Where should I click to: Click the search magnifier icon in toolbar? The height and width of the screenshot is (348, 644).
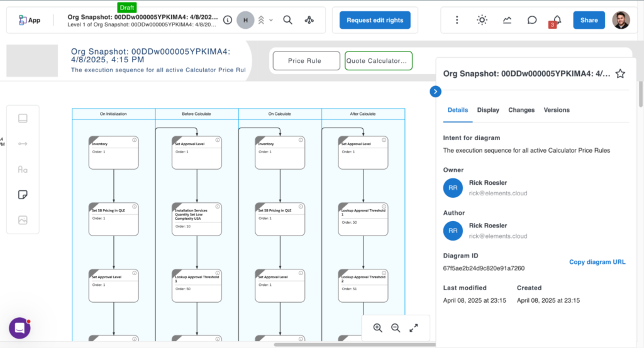tap(287, 20)
